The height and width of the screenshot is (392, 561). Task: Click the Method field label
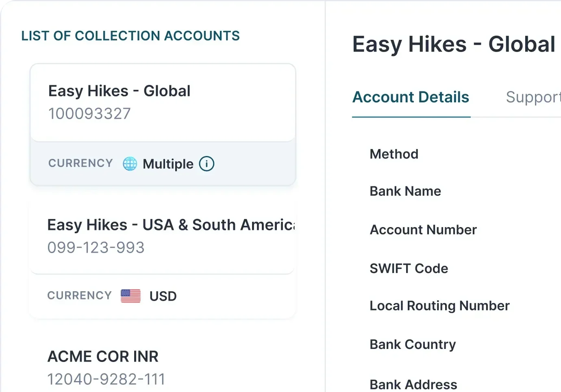click(x=394, y=154)
